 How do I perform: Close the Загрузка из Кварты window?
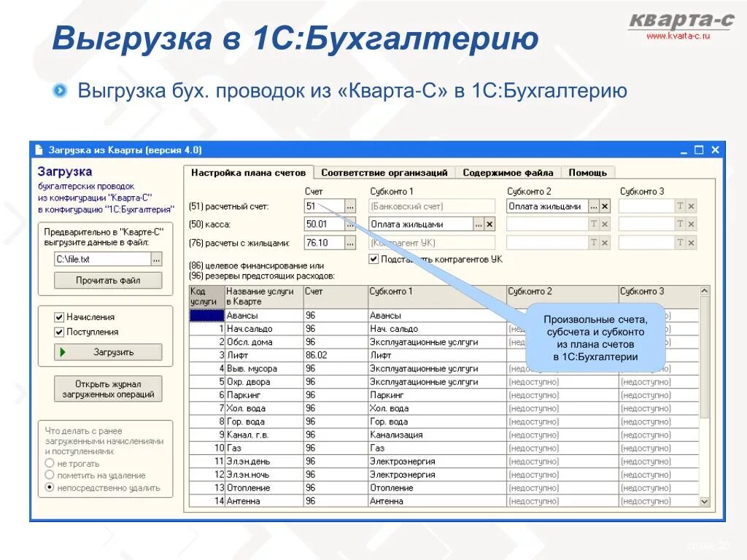click(715, 150)
